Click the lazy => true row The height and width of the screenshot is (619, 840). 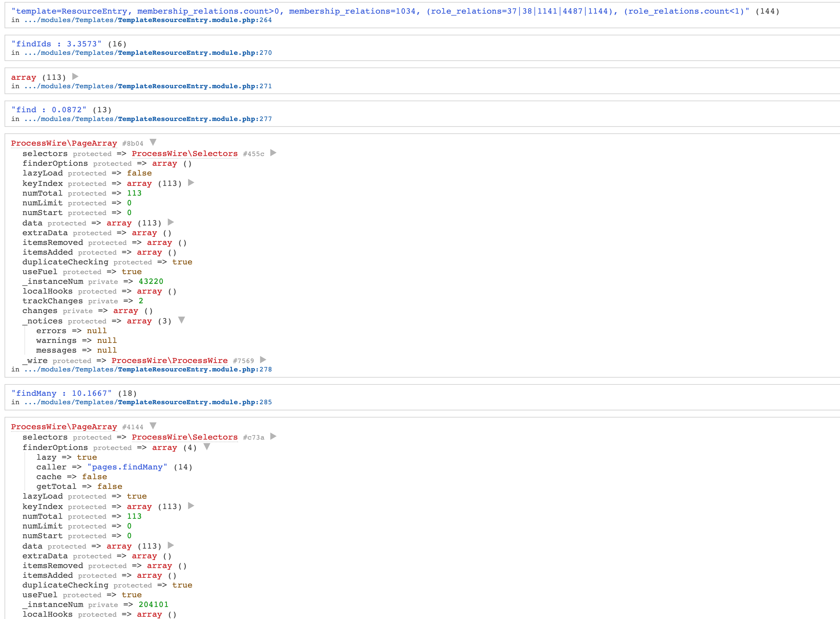(67, 457)
